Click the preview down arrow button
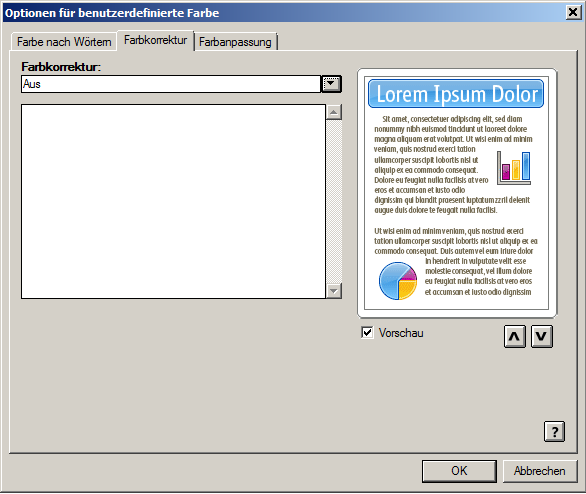586x494 pixels. click(x=542, y=336)
